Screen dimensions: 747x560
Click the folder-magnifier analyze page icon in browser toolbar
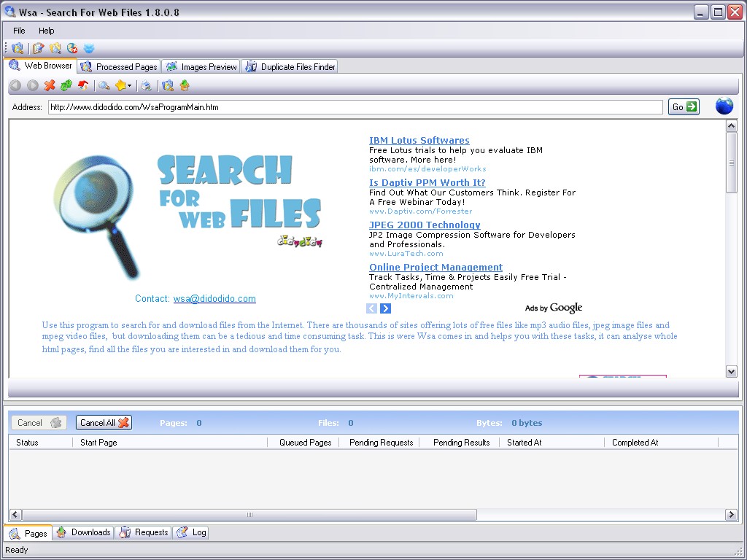(x=167, y=85)
